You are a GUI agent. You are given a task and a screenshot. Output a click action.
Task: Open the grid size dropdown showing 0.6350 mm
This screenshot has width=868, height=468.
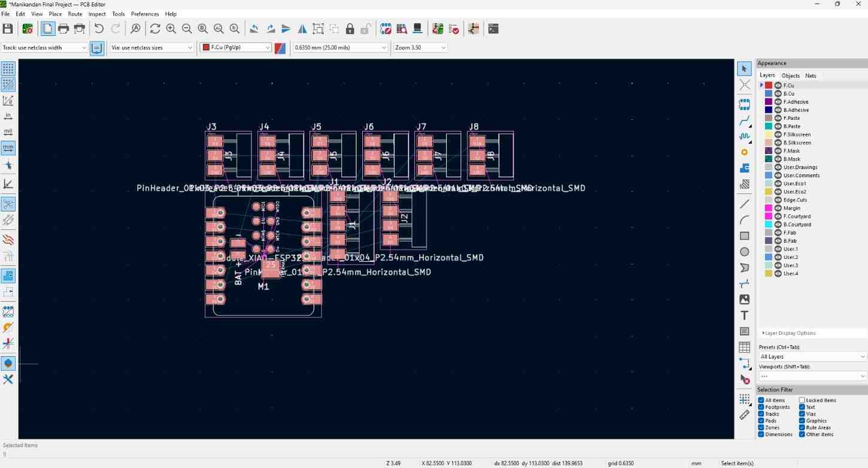340,47
